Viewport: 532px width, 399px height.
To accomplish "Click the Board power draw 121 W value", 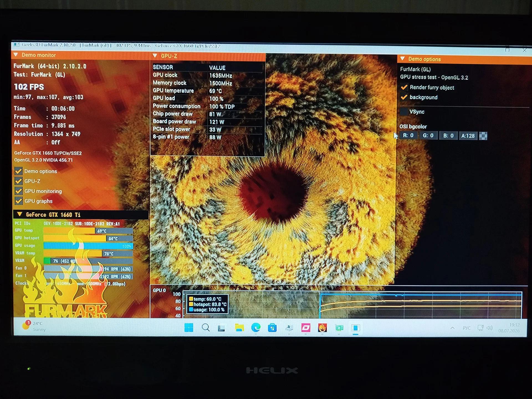I will point(217,122).
